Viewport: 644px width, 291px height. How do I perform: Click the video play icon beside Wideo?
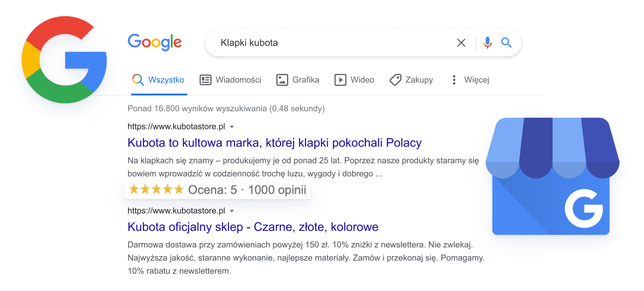tap(341, 80)
